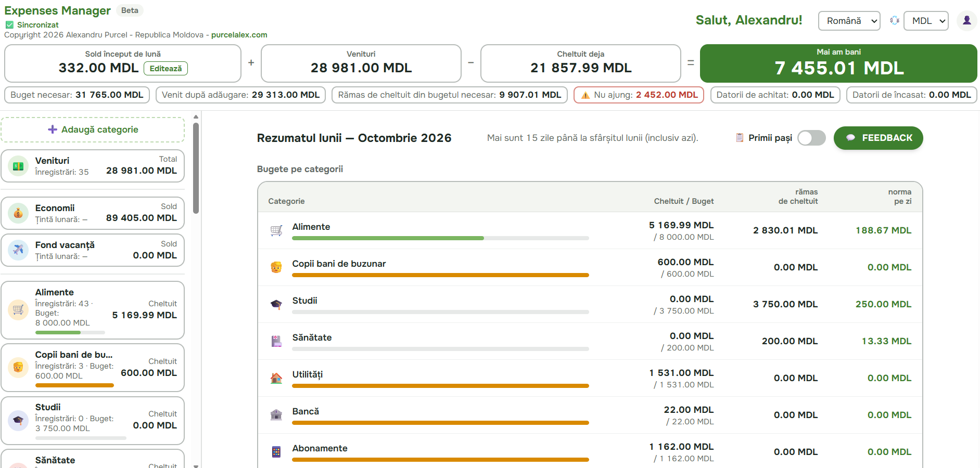Click the sidebar Copii bani de buzunar face icon
The image size is (980, 468).
(x=18, y=367)
